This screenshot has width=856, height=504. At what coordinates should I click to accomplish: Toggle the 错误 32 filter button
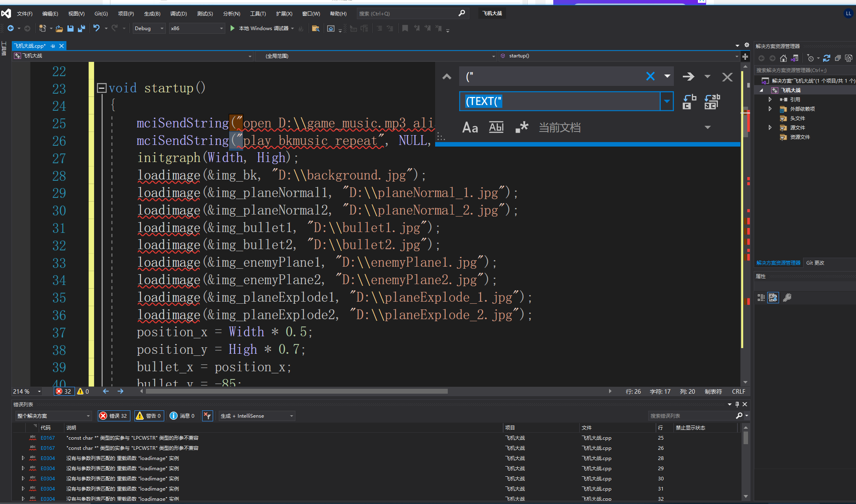click(114, 416)
